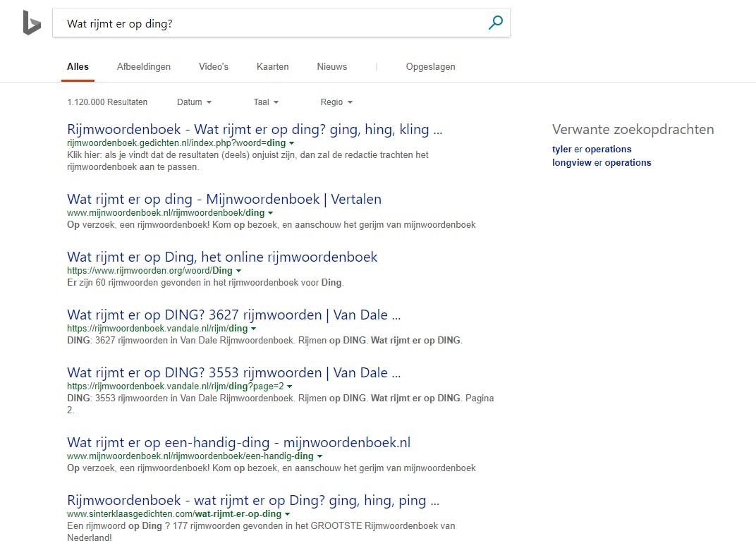Viewport: 756px width, 560px height.
Task: Open the Datum filter dropdown
Action: point(195,102)
